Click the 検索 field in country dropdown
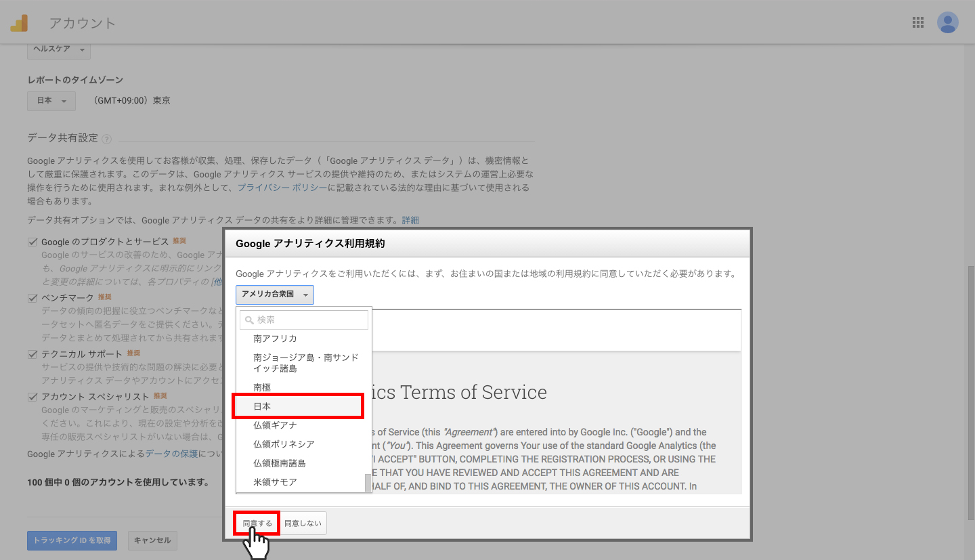Image resolution: width=975 pixels, height=560 pixels. coord(304,320)
